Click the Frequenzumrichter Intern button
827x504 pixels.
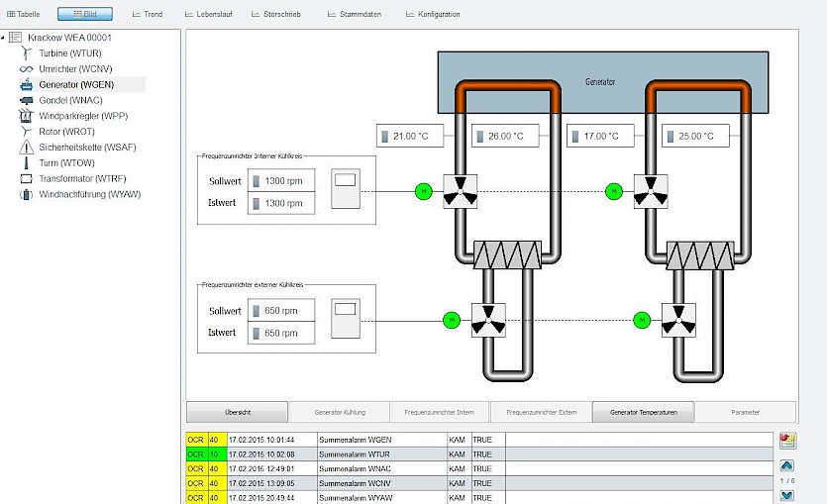coord(439,412)
